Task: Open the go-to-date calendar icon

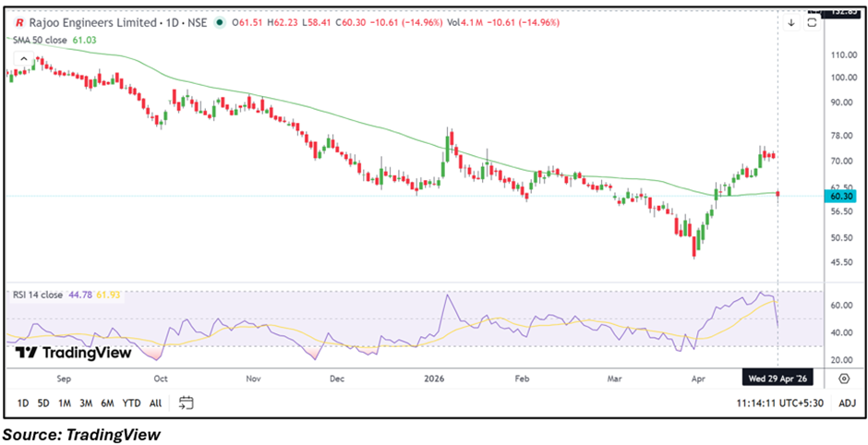Action: [187, 403]
